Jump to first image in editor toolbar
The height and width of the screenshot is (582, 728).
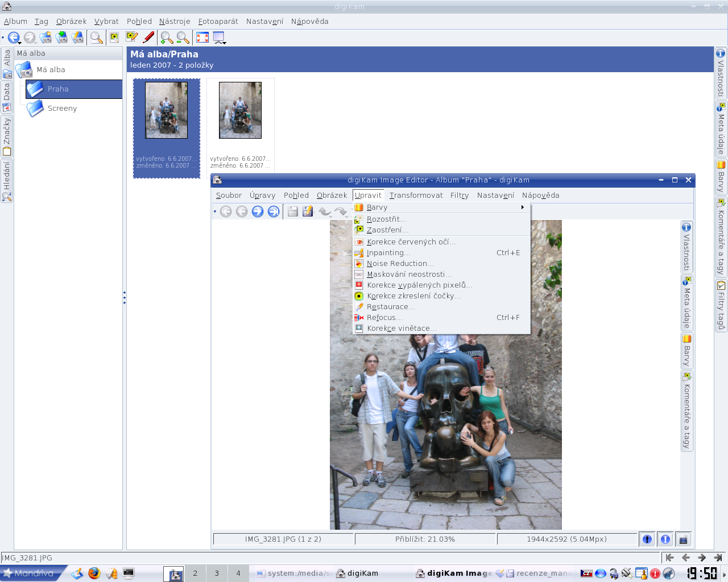[226, 211]
